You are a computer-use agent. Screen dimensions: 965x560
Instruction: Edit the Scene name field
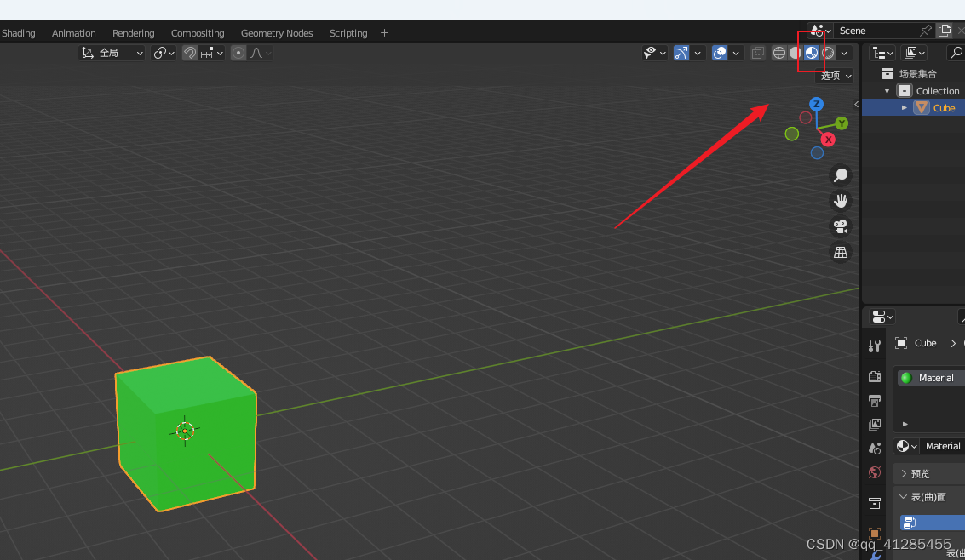[x=877, y=31]
